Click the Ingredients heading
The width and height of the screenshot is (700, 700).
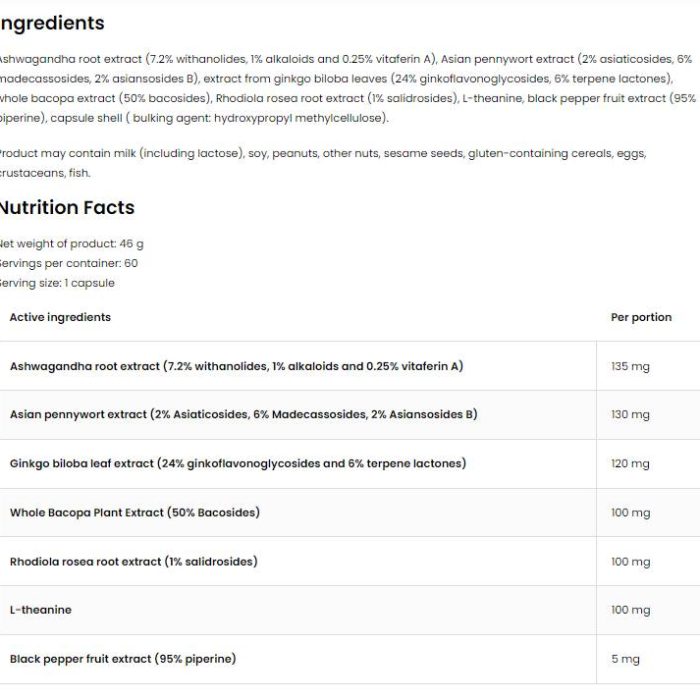(52, 23)
